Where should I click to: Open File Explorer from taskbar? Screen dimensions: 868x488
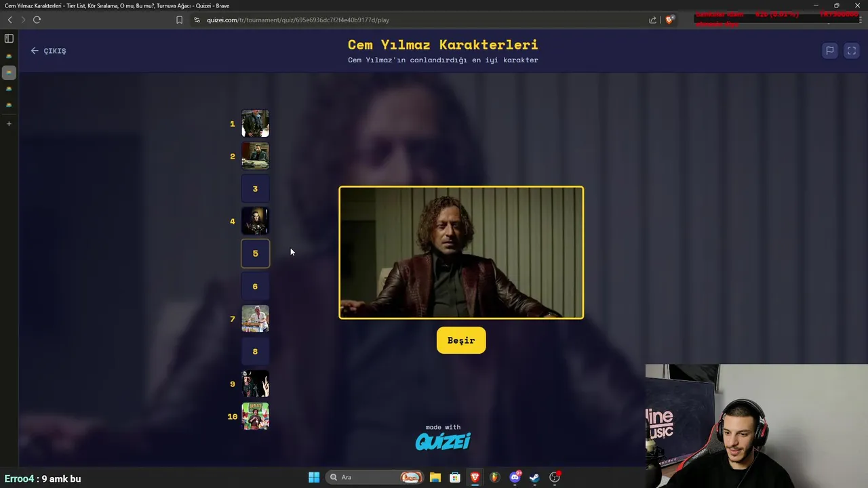coord(435,477)
